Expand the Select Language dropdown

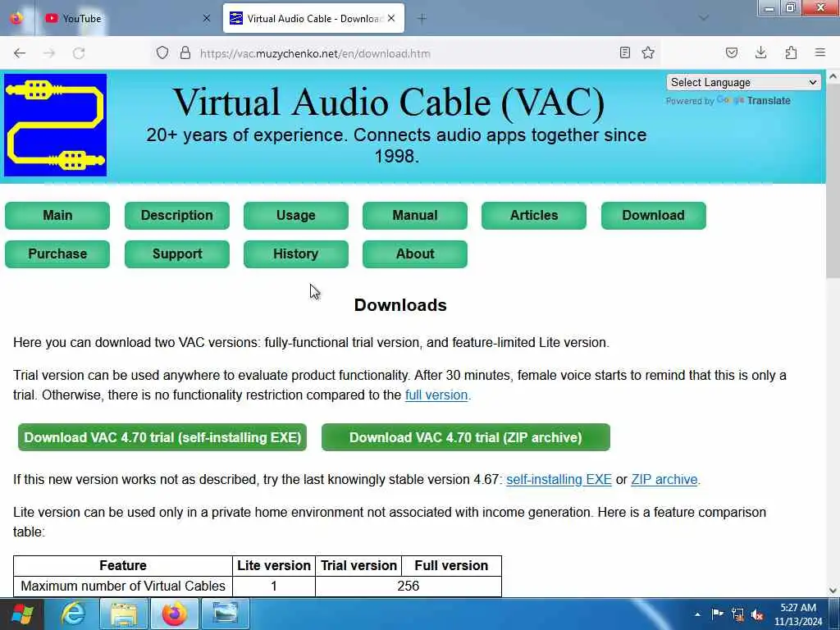click(743, 83)
